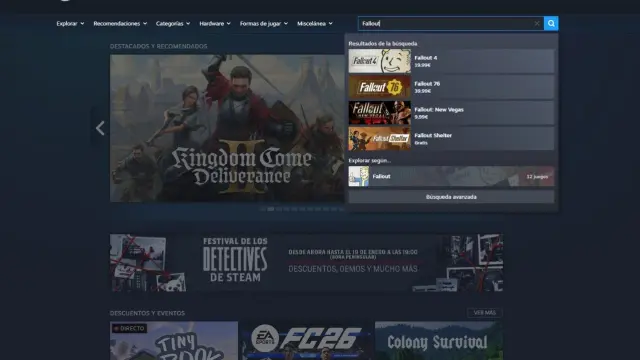Click Fallout 4 Vault Boy thumbnail

380,61
